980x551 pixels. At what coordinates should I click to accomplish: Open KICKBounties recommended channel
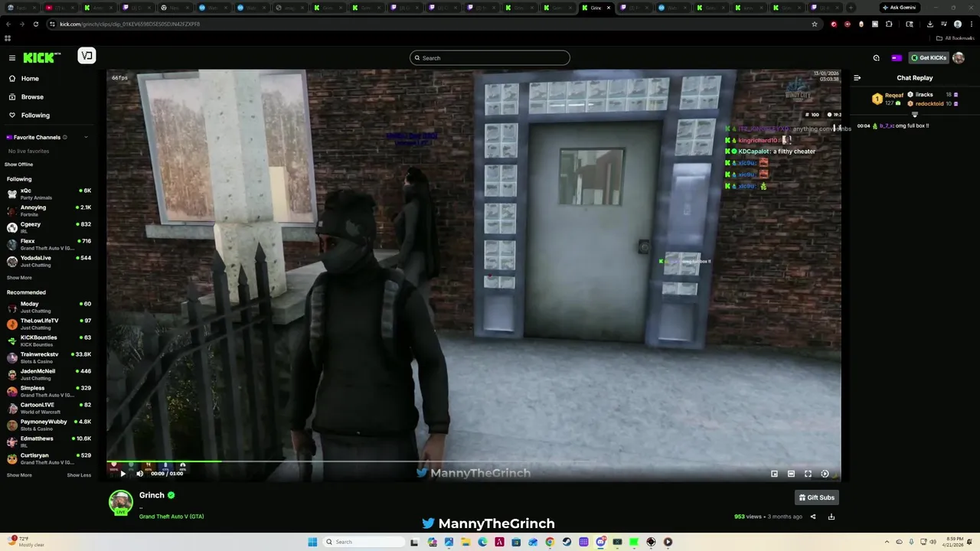pyautogui.click(x=49, y=341)
